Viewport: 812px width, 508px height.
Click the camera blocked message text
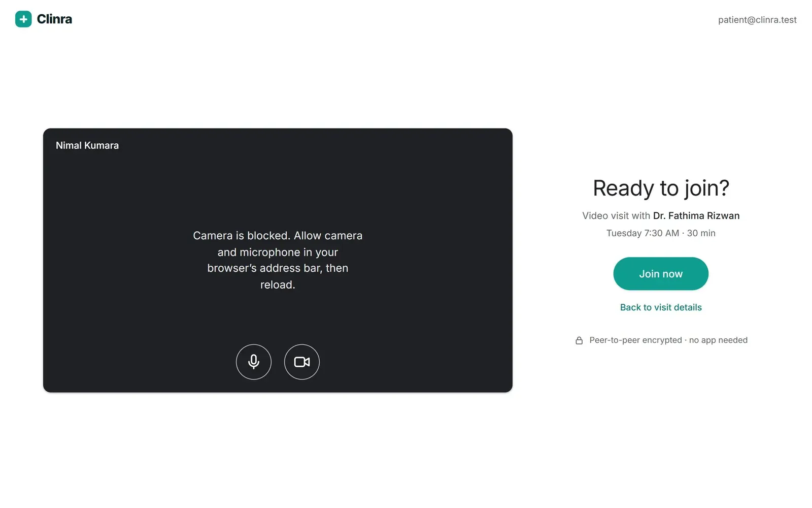[x=278, y=260]
